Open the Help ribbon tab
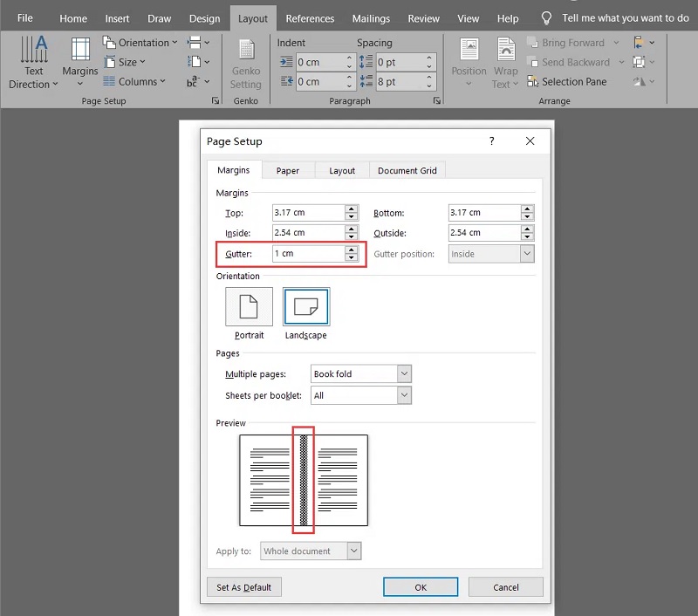 point(508,18)
